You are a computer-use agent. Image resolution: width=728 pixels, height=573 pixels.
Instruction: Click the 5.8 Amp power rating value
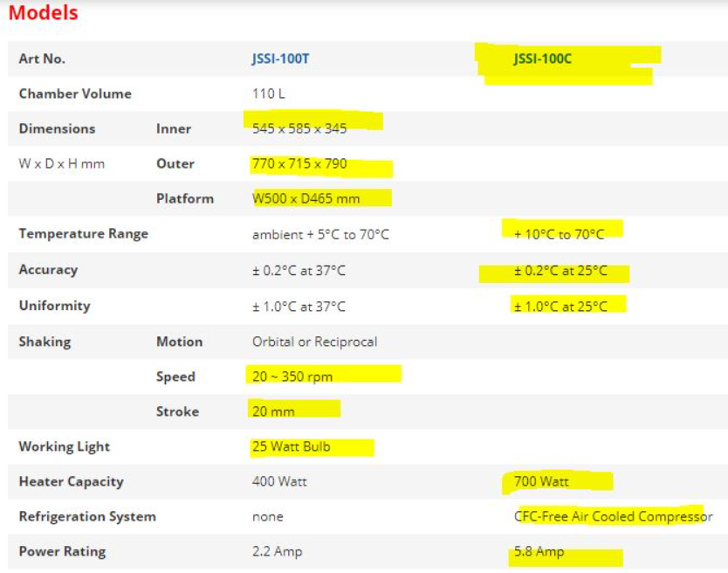(x=539, y=551)
